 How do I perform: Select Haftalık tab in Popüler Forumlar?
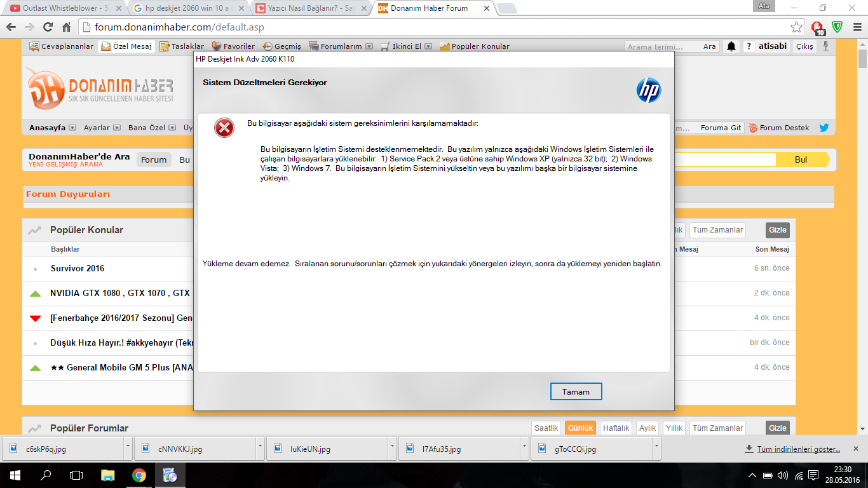(x=616, y=428)
